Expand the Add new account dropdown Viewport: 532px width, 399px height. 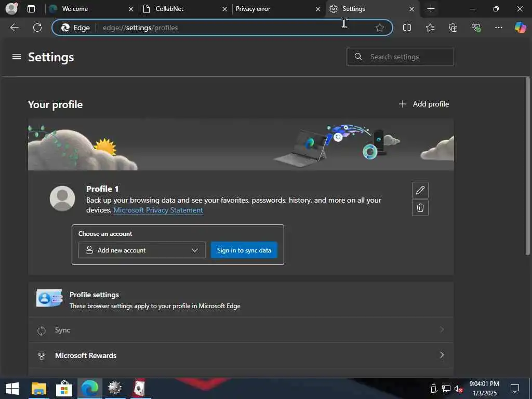click(x=142, y=250)
